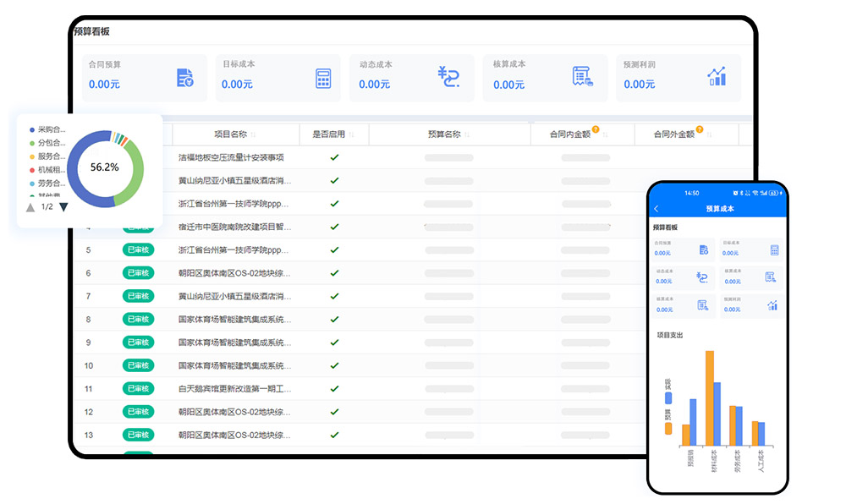Click the 0.00元 value in 合同预算 tablet card
The width and height of the screenshot is (846, 504).
[104, 84]
